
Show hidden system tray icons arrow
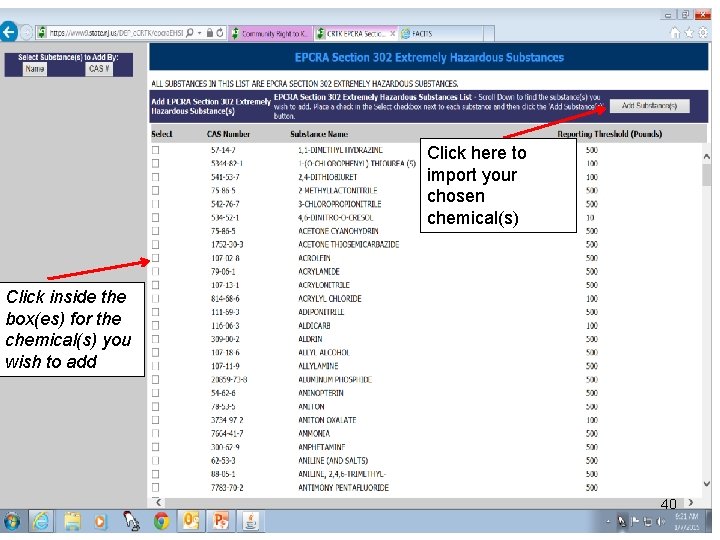[608, 522]
